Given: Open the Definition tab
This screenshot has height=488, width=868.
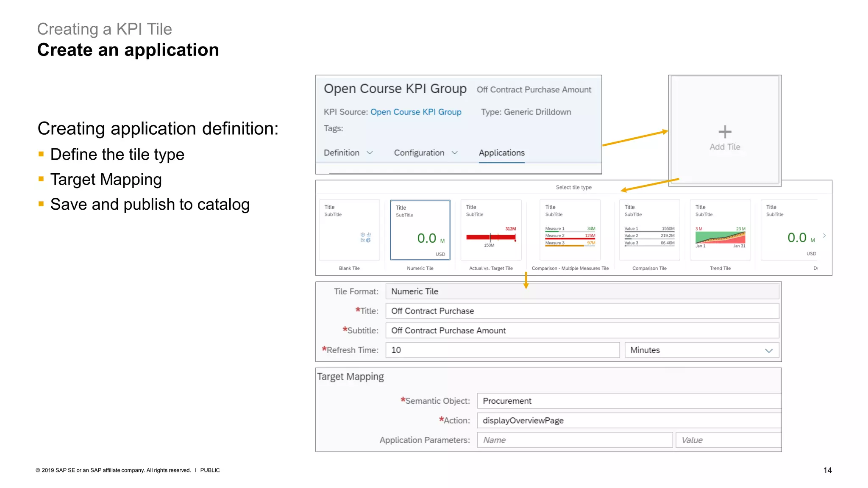Looking at the screenshot, I should click(342, 153).
